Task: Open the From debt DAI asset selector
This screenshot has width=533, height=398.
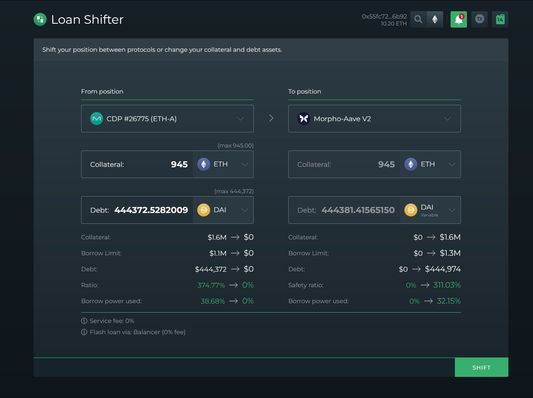Action: (223, 210)
